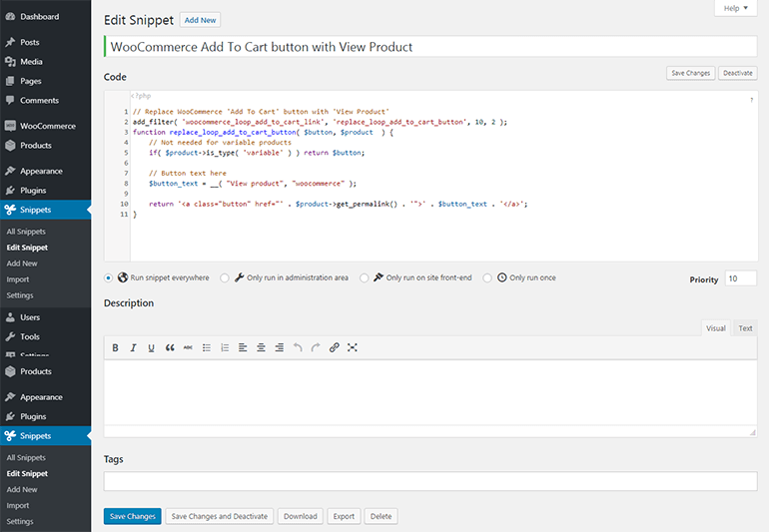This screenshot has width=769, height=532.
Task: Click the Dashboard gauge icon
Action: pyautogui.click(x=10, y=17)
